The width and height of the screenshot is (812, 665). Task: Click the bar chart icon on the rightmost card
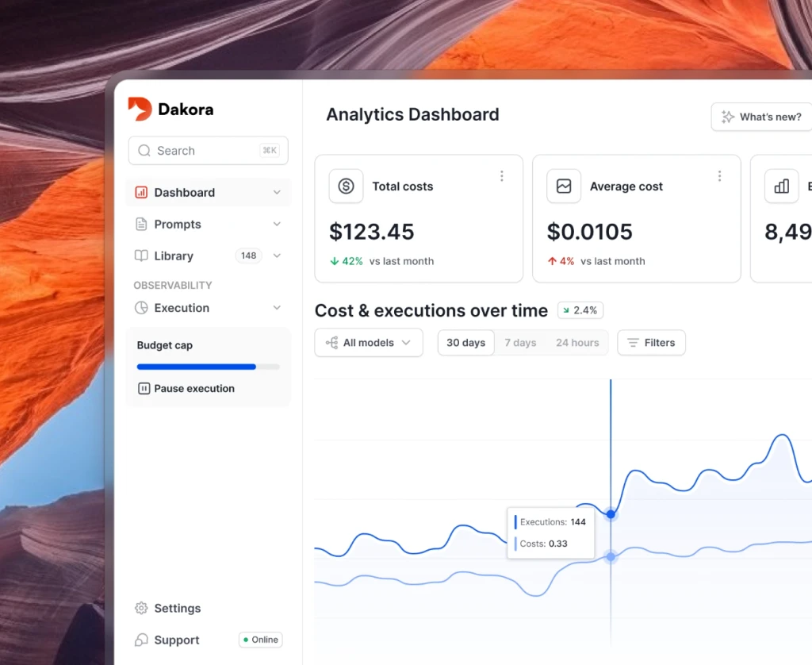tap(781, 186)
